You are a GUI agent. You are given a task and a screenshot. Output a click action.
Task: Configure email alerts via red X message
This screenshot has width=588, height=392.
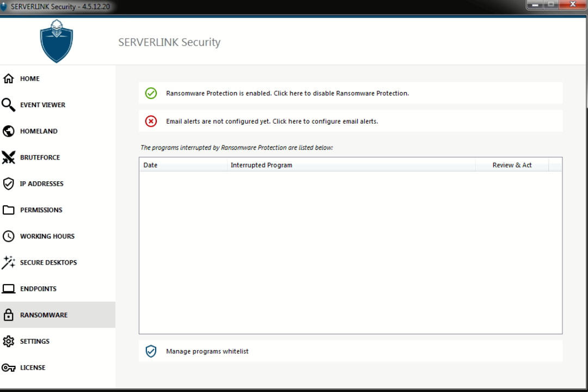pyautogui.click(x=272, y=121)
